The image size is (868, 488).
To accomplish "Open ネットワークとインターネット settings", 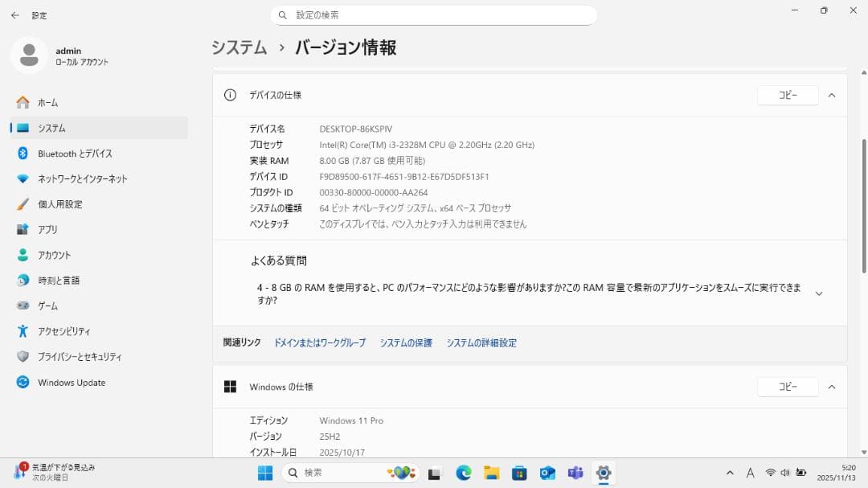I will [100, 179].
